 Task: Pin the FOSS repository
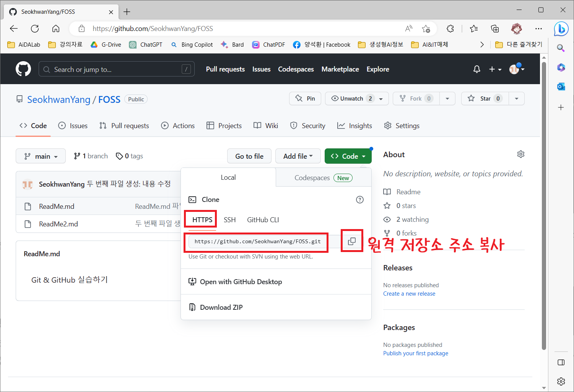(305, 99)
